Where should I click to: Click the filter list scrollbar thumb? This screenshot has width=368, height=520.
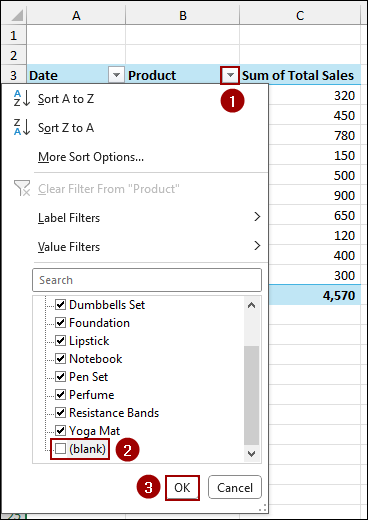[x=252, y=395]
